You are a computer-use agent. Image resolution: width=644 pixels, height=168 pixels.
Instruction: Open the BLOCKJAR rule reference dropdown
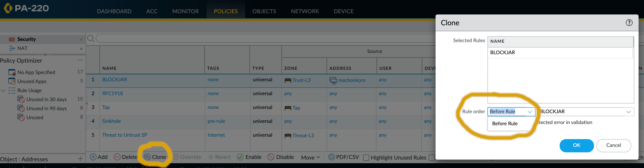pyautogui.click(x=629, y=112)
